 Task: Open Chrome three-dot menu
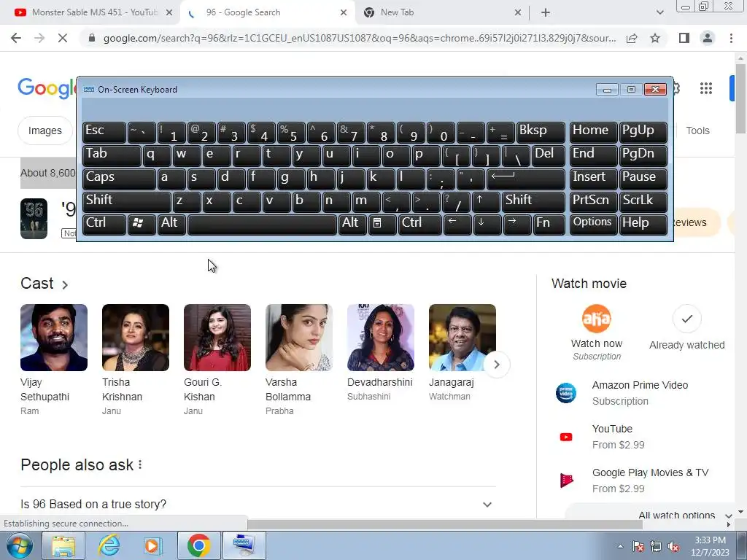(731, 38)
